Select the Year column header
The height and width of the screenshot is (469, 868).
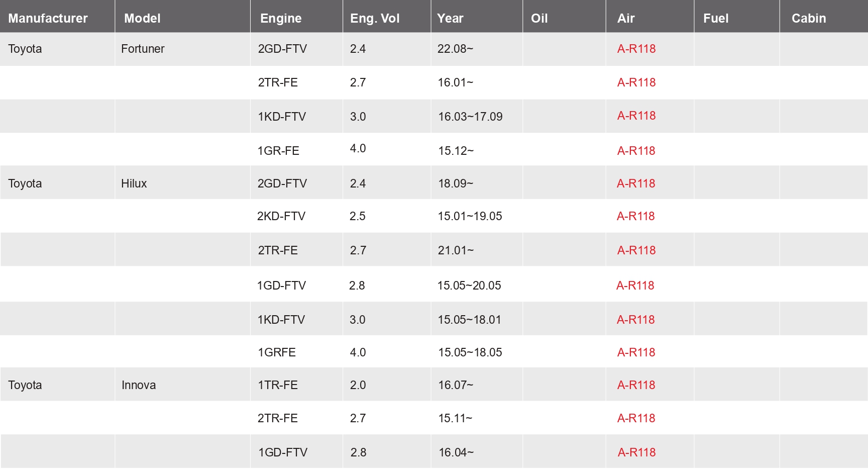(x=450, y=18)
